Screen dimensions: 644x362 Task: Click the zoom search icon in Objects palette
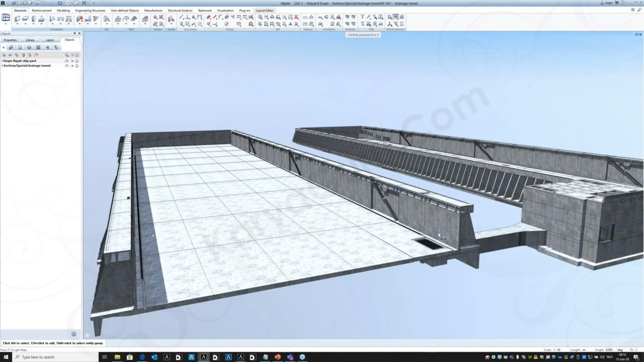tap(67, 55)
